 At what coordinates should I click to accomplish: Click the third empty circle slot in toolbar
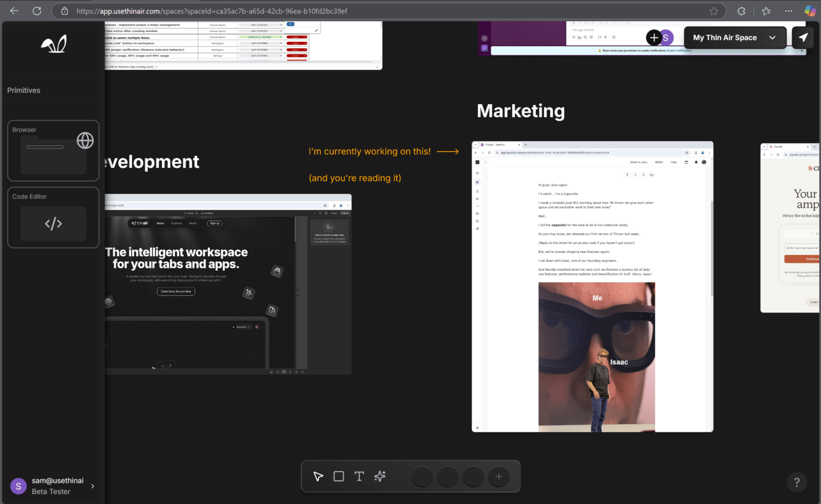coord(473,476)
